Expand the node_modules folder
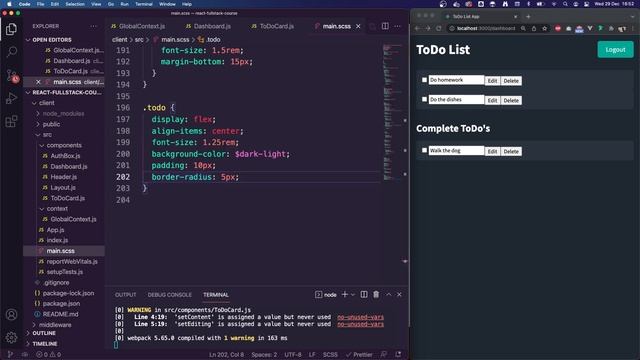Image resolution: width=640 pixels, height=360 pixels. coord(63,113)
